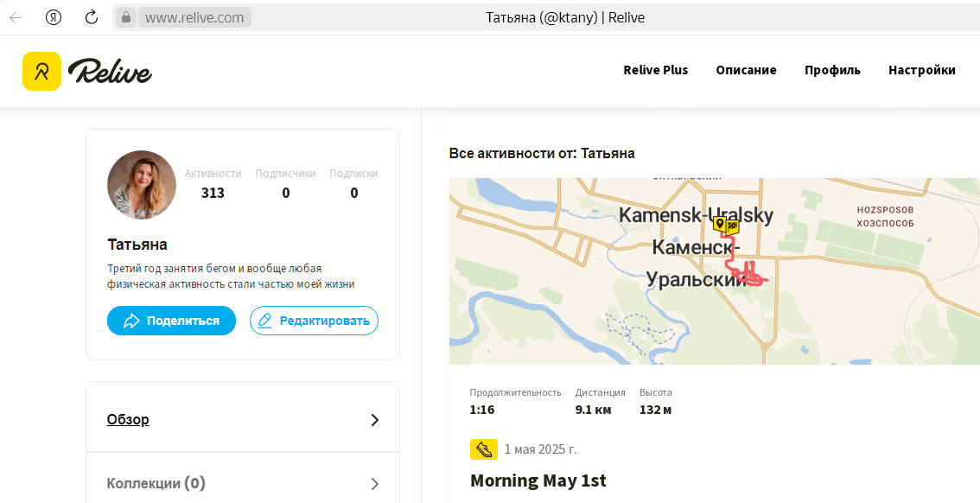View site security via the padlock icon
Viewport: 980px width, 503px height.
pyautogui.click(x=125, y=17)
